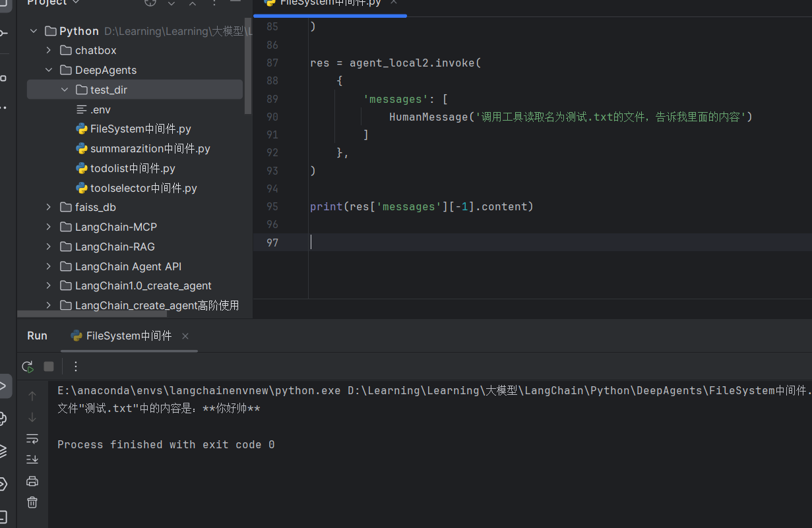Toggle soft-wrap in Run console

[x=32, y=438]
